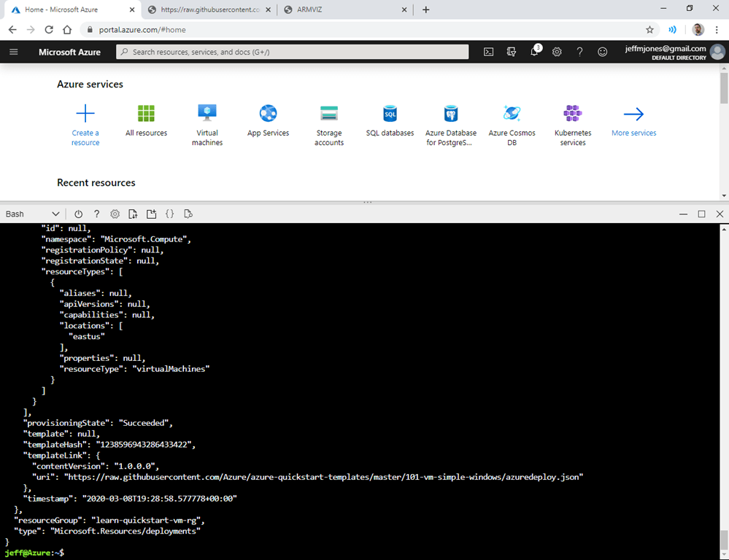
Task: Click the Web preview icon in Cloud Shell
Action: click(x=188, y=214)
